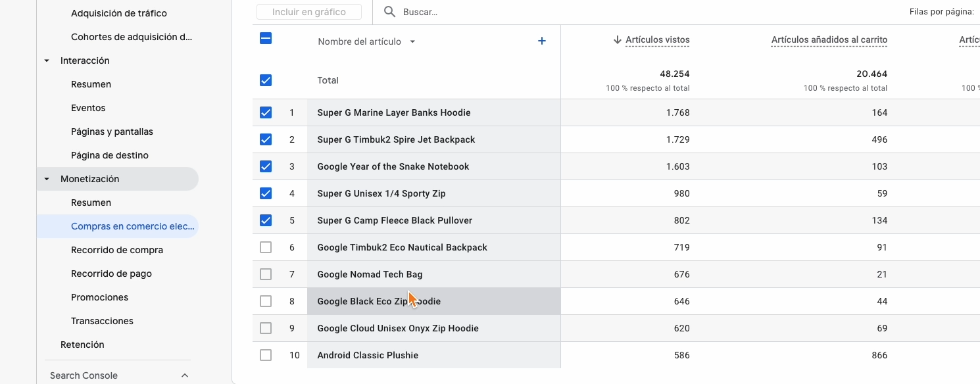Open the Nombre del artículo dropdown
The height and width of the screenshot is (384, 980).
412,41
